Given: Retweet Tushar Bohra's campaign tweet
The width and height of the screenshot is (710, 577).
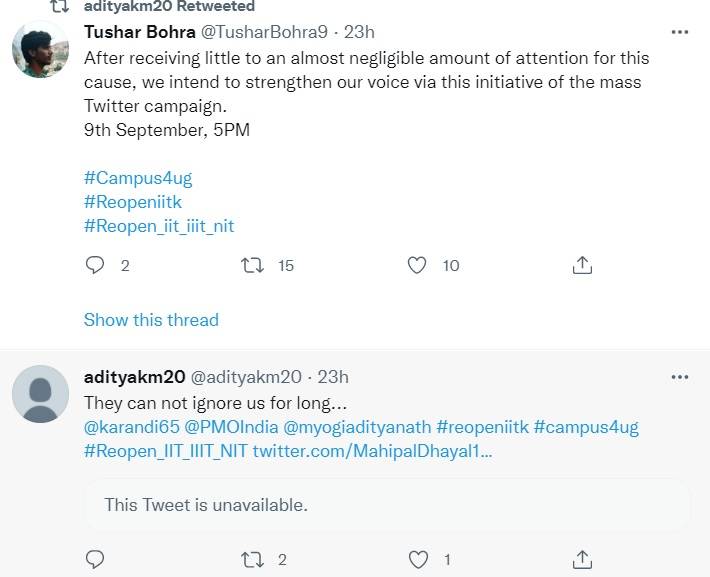Looking at the screenshot, I should [253, 265].
